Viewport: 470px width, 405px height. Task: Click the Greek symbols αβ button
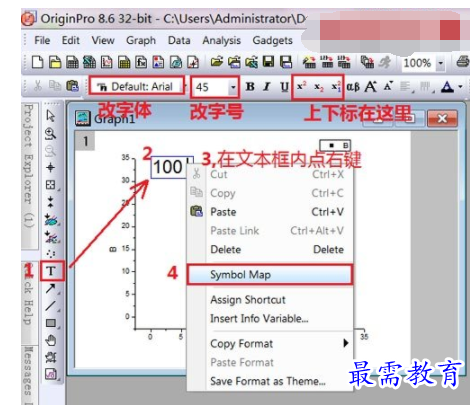tap(353, 87)
